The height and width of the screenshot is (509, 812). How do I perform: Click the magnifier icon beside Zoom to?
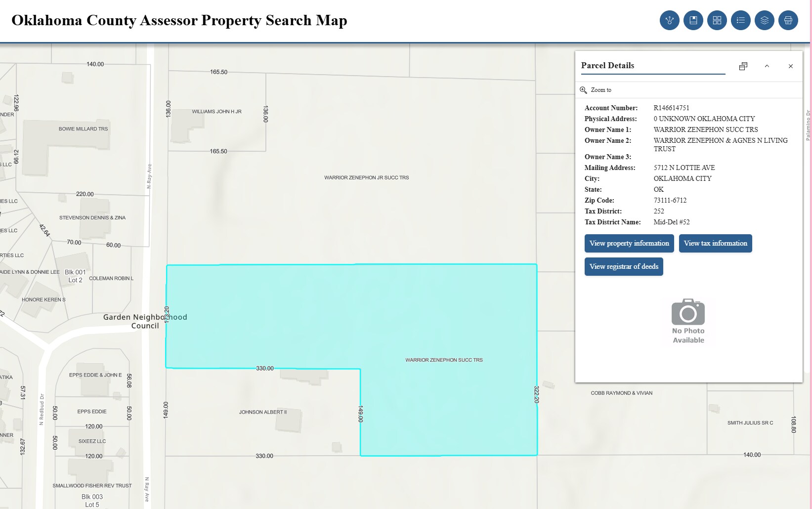[583, 89]
